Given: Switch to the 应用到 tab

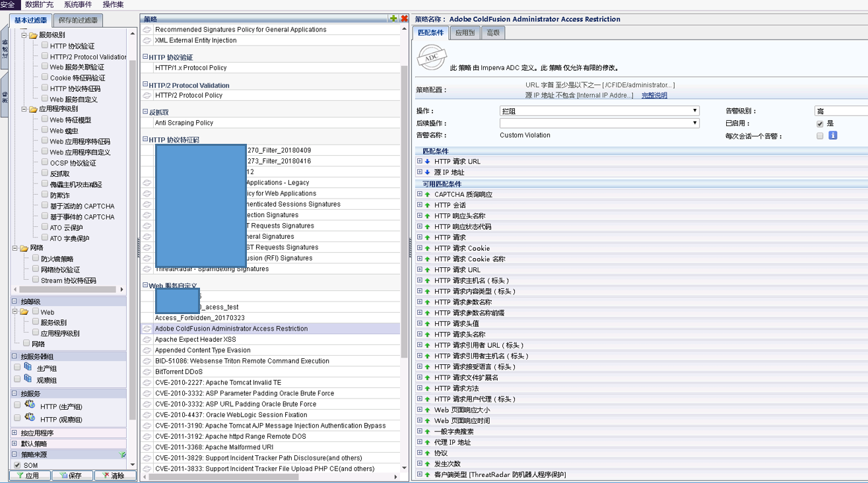Looking at the screenshot, I should click(465, 32).
